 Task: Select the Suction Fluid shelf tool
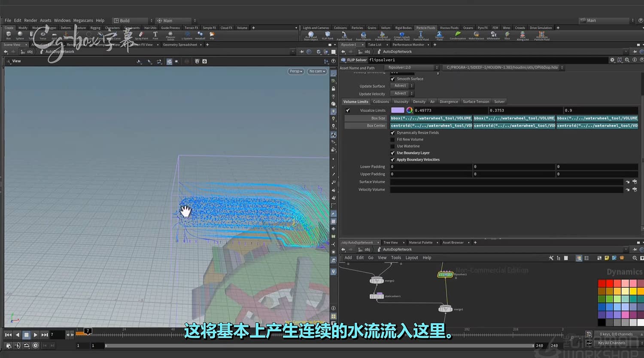point(439,35)
